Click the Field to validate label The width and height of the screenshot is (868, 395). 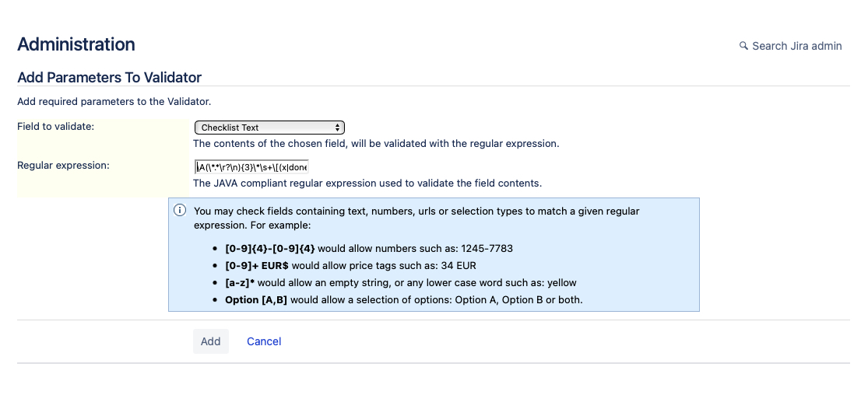56,127
